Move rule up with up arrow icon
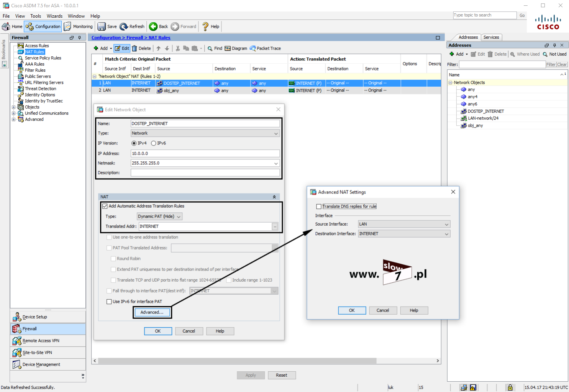This screenshot has height=392, width=569. pos(158,48)
